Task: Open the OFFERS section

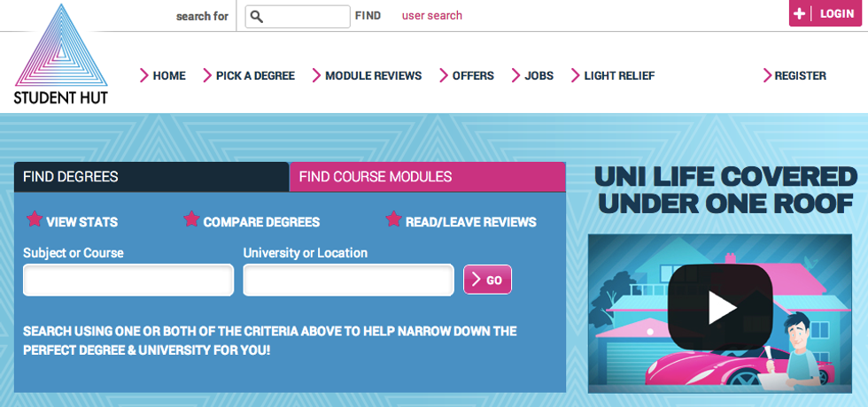Action: click(473, 76)
